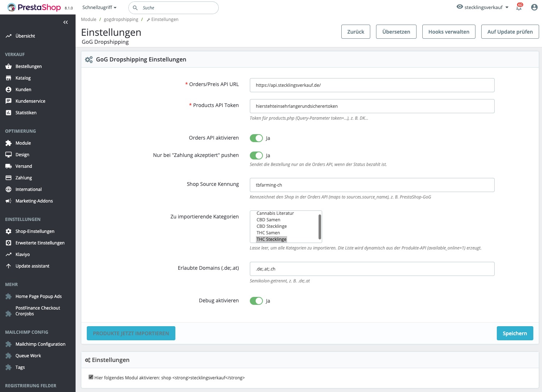Click the notification bell showing 60

(x=518, y=8)
